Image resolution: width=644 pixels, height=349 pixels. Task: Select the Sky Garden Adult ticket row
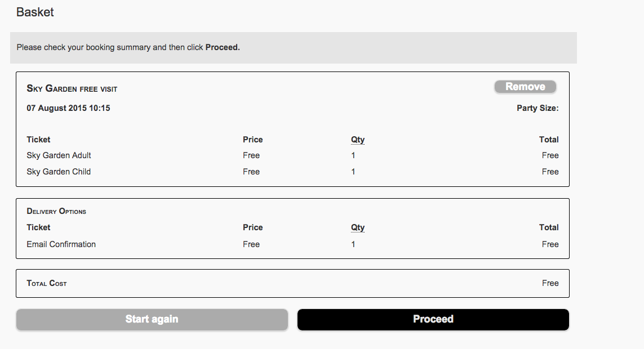click(292, 155)
